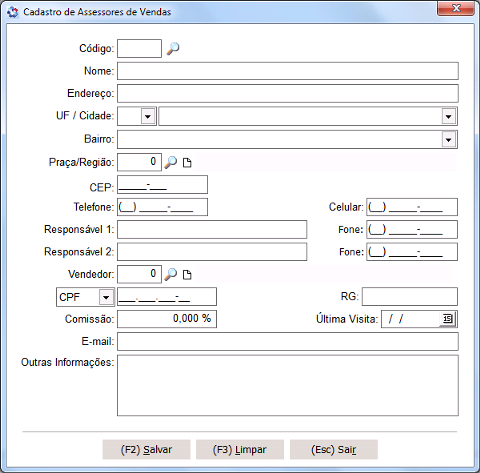Viewport: 480px width, 473px height.
Task: Click the new document icon beside Vendedor
Action: [187, 275]
